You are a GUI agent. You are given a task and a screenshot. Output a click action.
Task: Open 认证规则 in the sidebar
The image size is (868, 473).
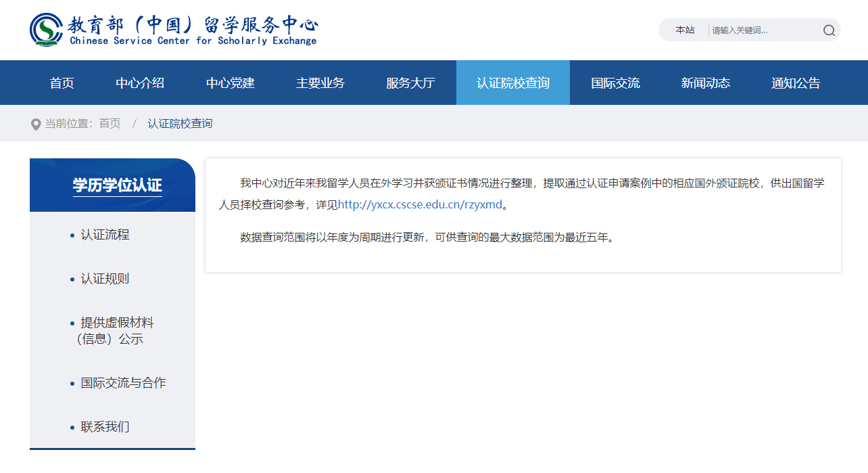(x=105, y=279)
